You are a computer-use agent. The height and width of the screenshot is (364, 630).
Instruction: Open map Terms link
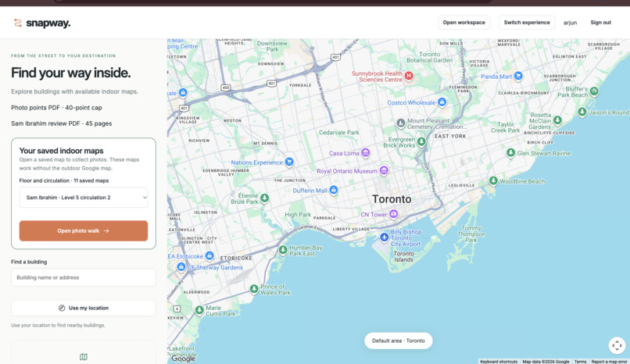580,362
